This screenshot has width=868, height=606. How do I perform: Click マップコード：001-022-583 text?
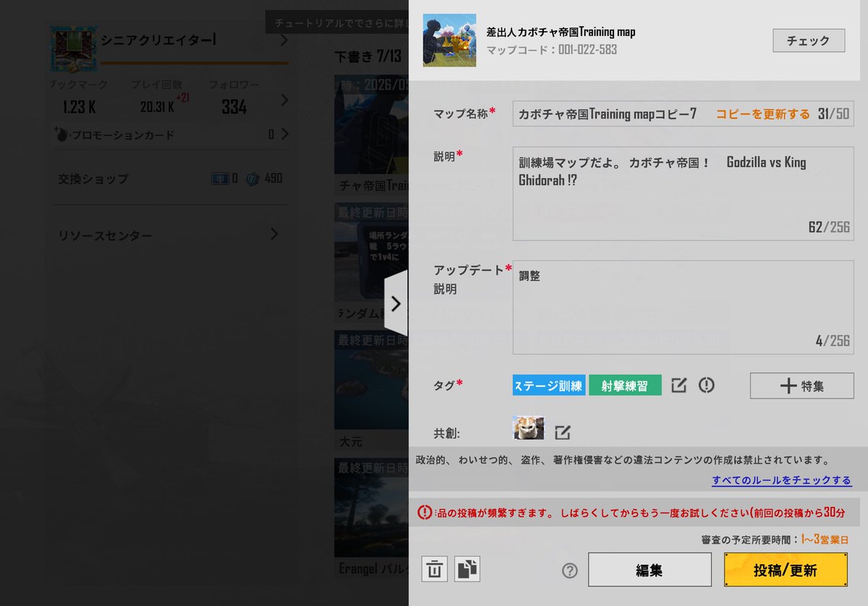[552, 51]
